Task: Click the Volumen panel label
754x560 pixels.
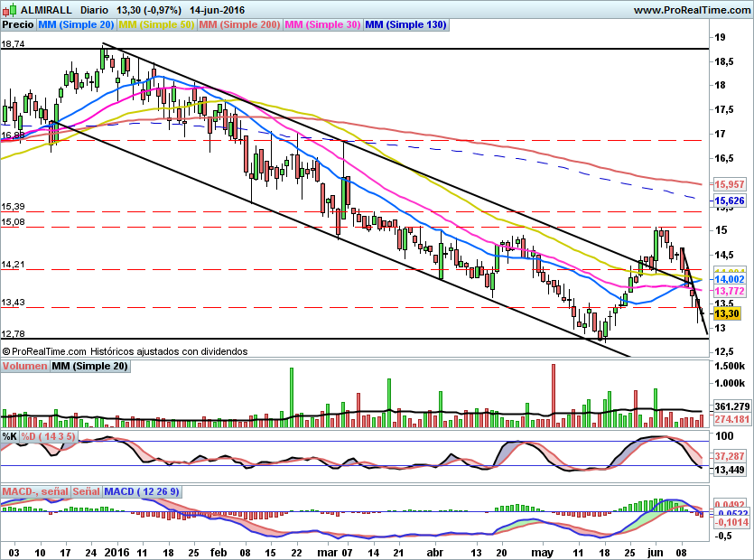Action: coord(24,367)
